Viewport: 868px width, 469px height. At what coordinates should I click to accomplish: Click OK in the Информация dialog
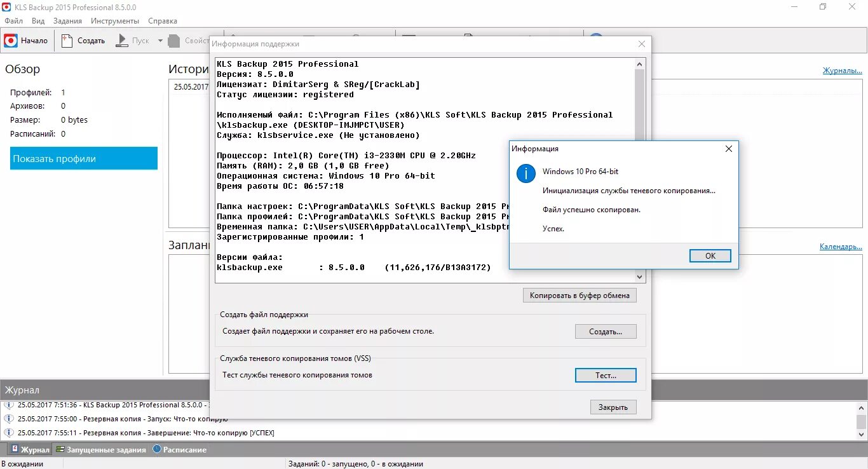710,255
